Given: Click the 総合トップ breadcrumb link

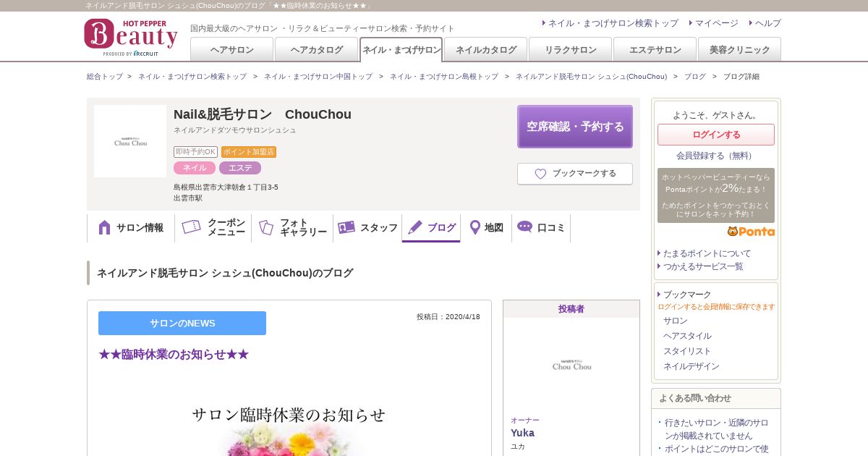Looking at the screenshot, I should pyautogui.click(x=105, y=76).
